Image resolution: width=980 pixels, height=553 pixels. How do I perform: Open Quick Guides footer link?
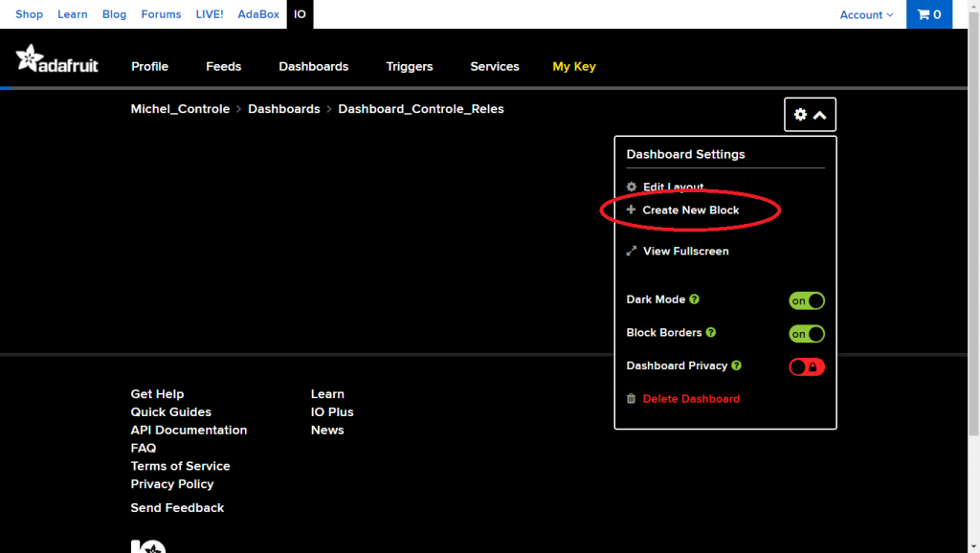(170, 412)
